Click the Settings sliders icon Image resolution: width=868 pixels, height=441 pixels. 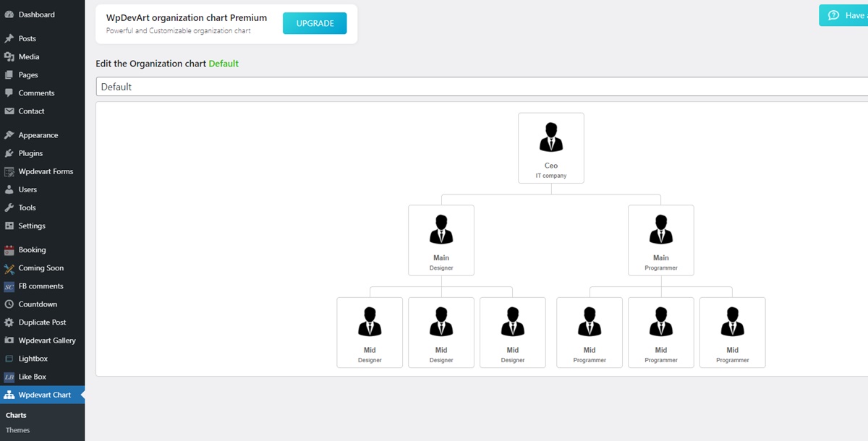9,226
